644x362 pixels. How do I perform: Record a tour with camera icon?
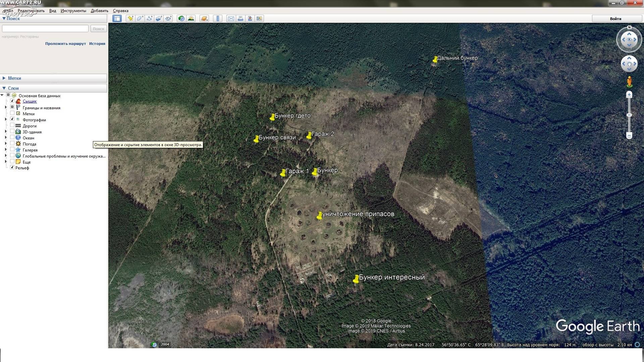[x=168, y=18]
